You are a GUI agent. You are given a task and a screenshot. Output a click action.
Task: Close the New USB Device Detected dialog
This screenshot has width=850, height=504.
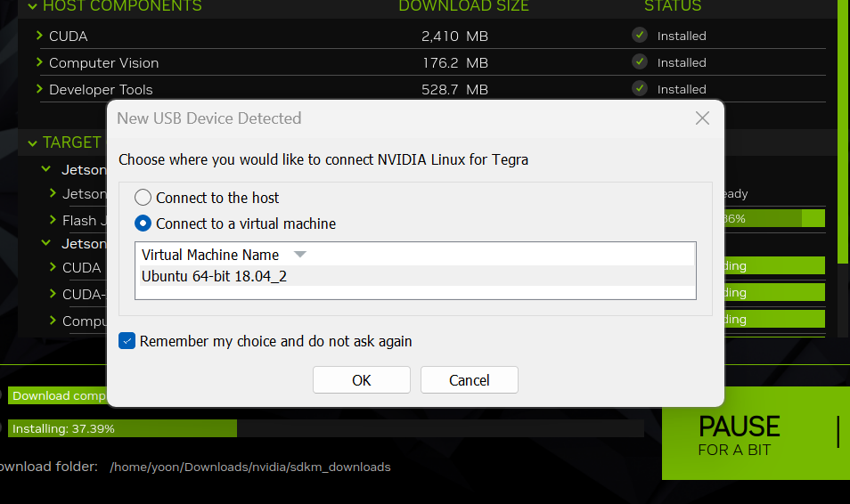[702, 118]
